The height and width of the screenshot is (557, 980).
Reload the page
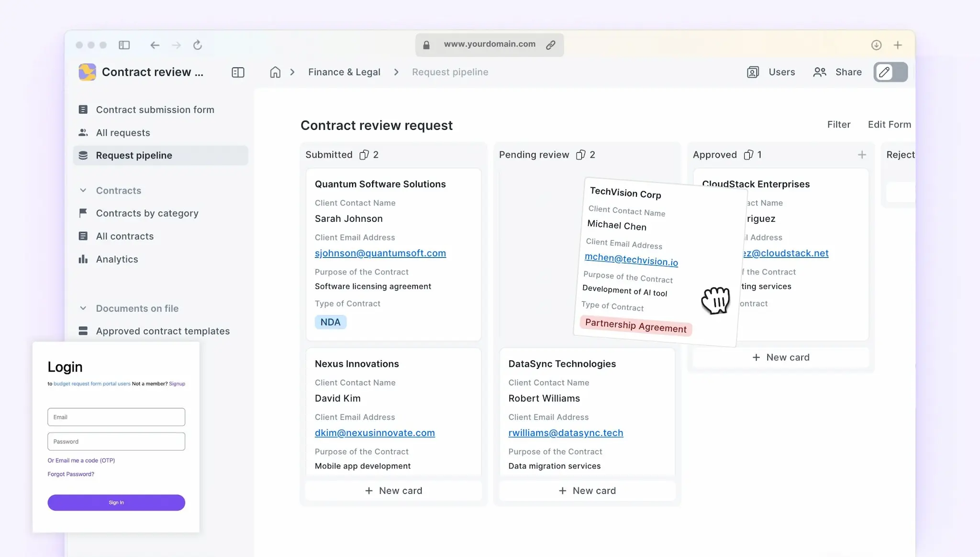coord(198,45)
